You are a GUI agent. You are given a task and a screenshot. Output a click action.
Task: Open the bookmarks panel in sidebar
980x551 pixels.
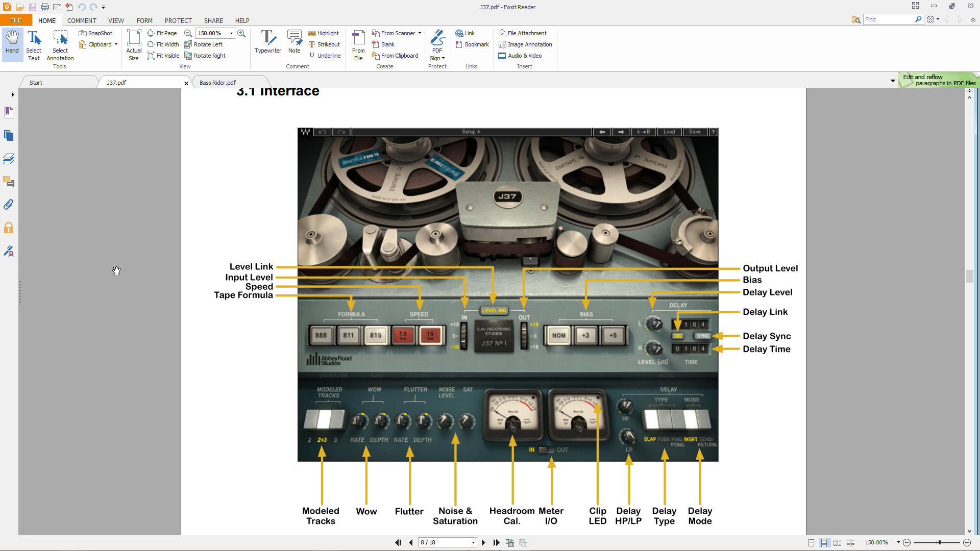(x=9, y=112)
